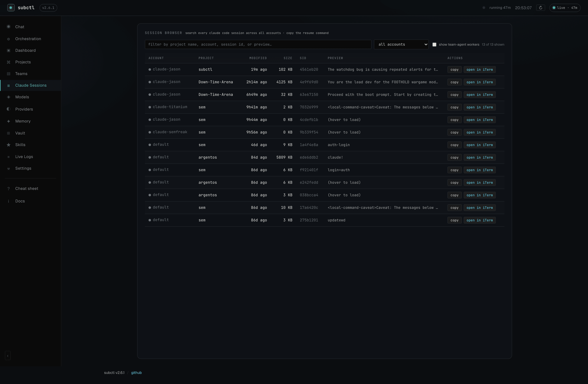Open session 275b1201 in iTerm

[x=480, y=220]
